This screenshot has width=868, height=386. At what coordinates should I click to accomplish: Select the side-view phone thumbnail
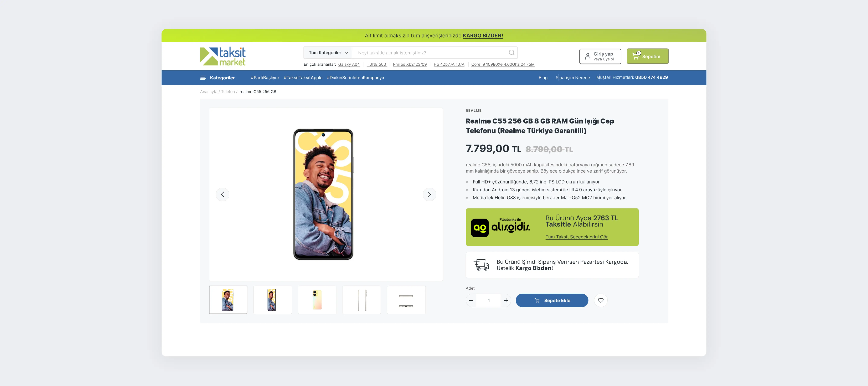[x=362, y=300]
